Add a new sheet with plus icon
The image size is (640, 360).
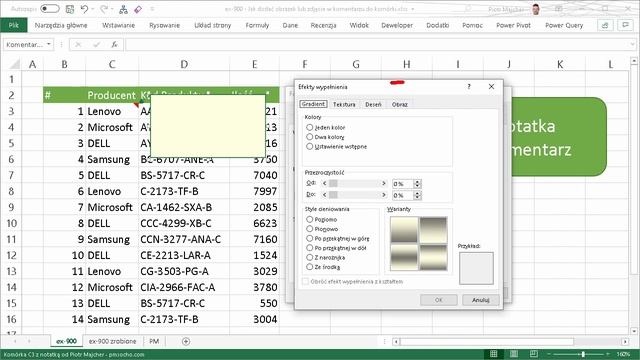point(186,341)
